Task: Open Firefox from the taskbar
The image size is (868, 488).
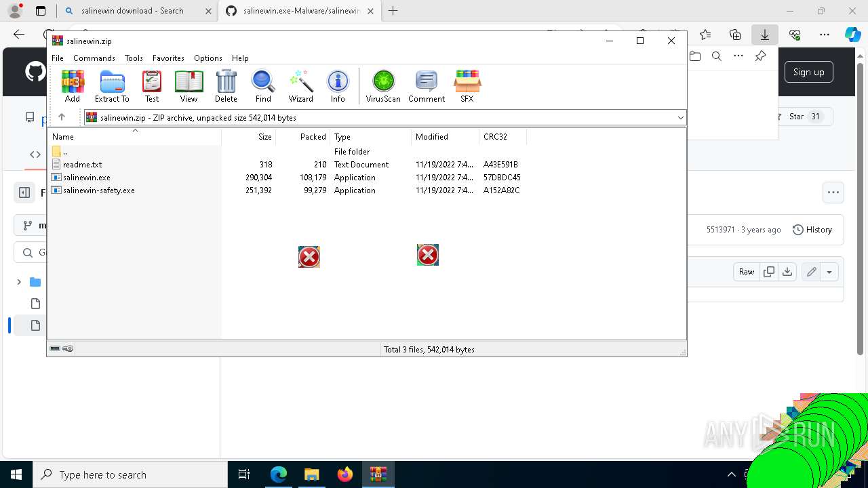Action: 345,474
